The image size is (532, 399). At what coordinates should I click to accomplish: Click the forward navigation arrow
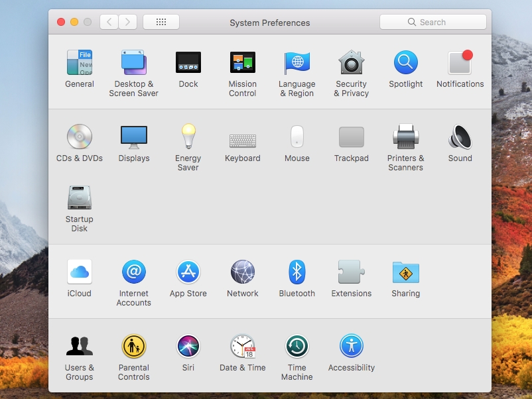(x=127, y=22)
